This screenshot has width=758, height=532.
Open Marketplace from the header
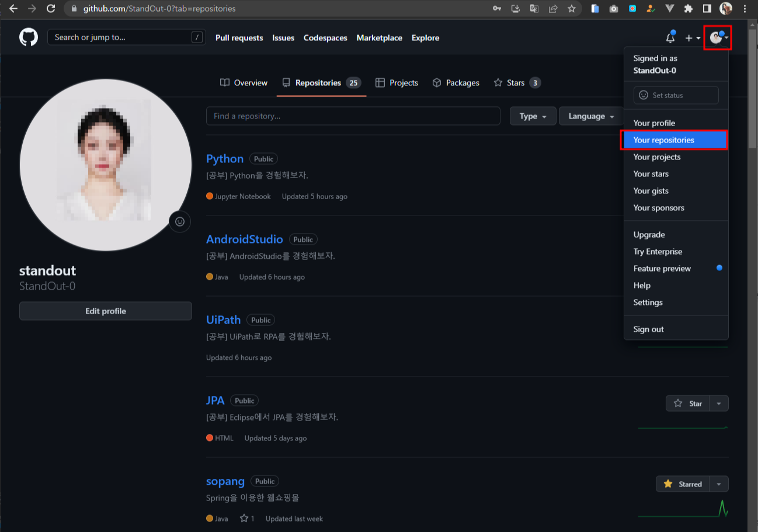pos(380,38)
